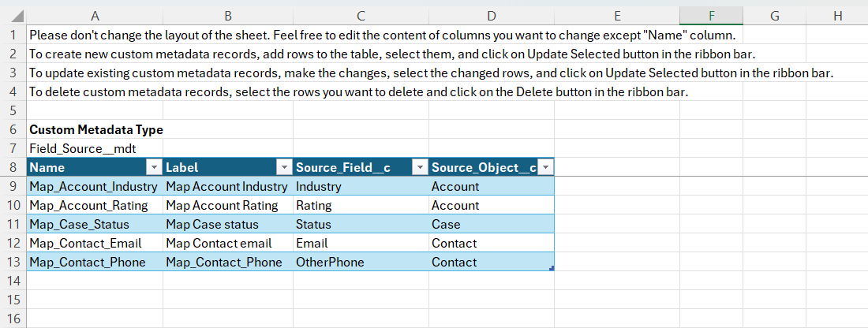The width and height of the screenshot is (868, 328).
Task: Select column H header
Action: pyautogui.click(x=837, y=15)
